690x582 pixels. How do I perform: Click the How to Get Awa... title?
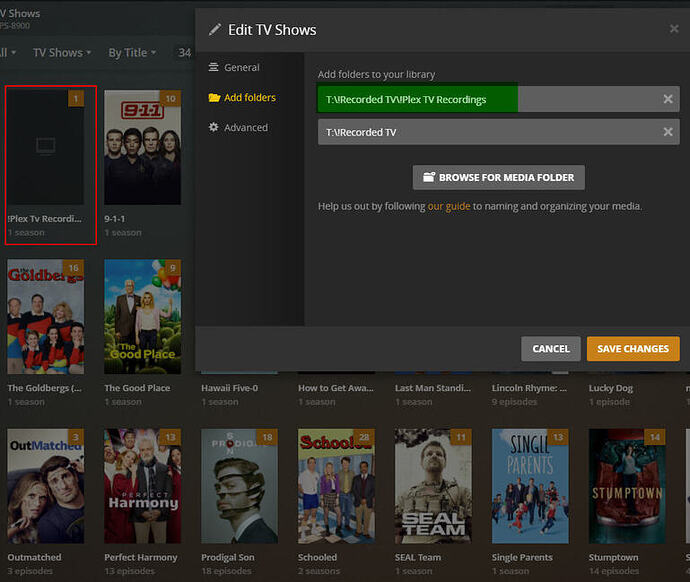tap(335, 388)
